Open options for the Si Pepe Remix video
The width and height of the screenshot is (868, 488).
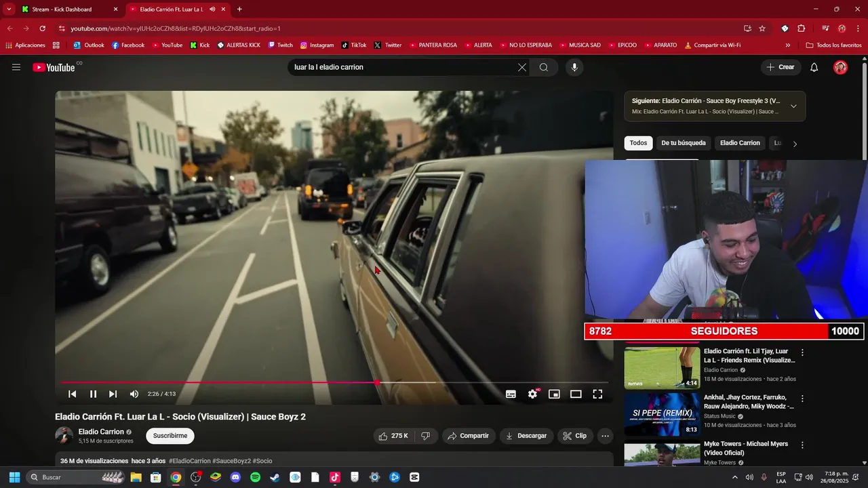pos(802,399)
